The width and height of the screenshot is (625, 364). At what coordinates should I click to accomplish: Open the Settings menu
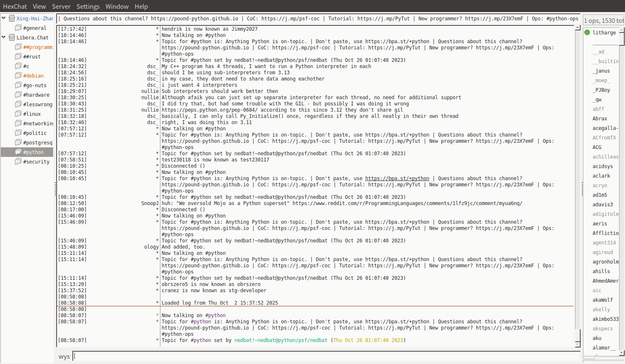88,6
